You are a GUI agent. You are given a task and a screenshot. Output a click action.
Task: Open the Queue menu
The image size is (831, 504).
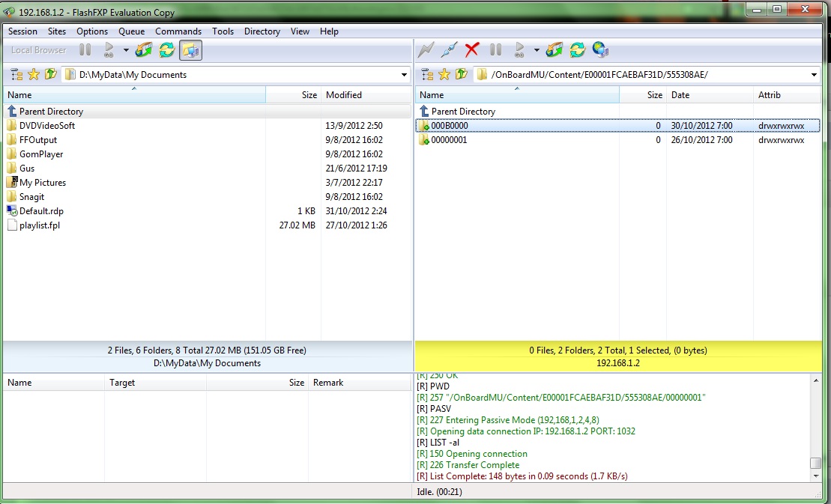tap(131, 31)
